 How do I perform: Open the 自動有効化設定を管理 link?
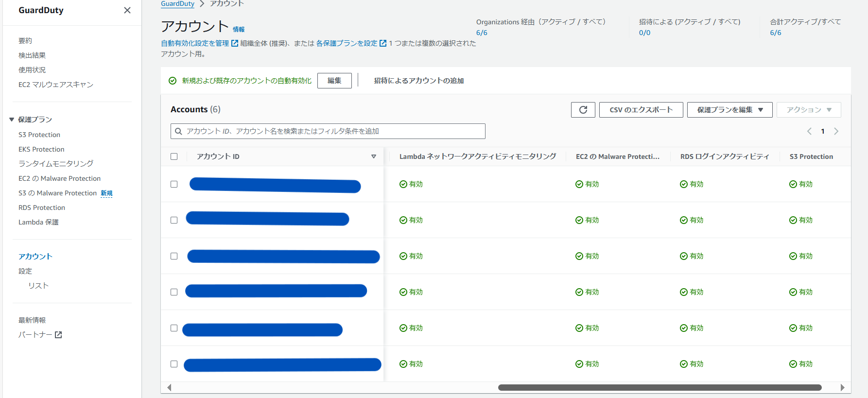tap(195, 43)
